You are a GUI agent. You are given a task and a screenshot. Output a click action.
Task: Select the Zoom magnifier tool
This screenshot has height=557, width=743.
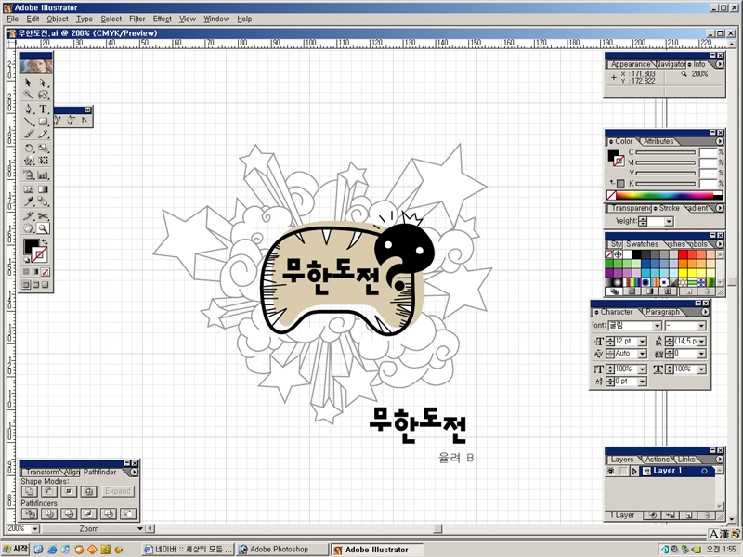pyautogui.click(x=43, y=228)
